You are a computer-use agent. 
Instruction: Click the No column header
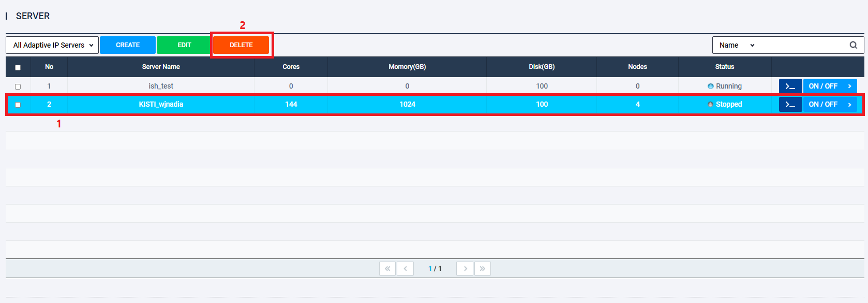[49, 67]
